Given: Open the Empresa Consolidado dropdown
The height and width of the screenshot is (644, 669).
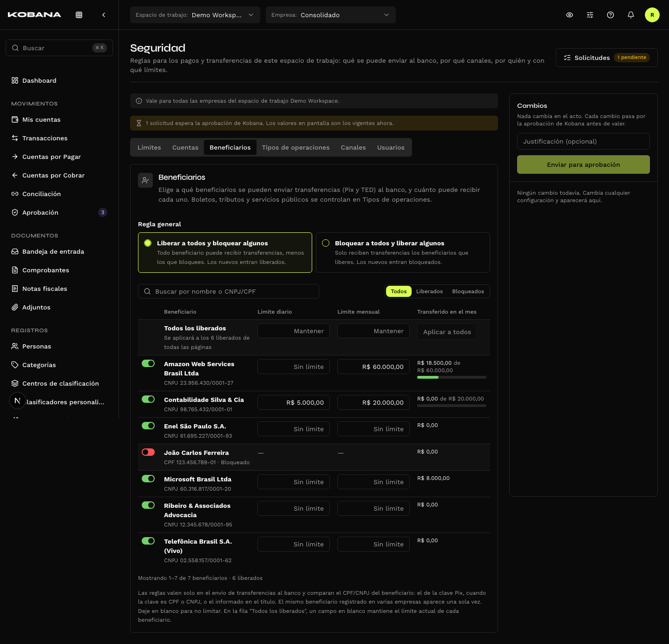Looking at the screenshot, I should pos(331,15).
